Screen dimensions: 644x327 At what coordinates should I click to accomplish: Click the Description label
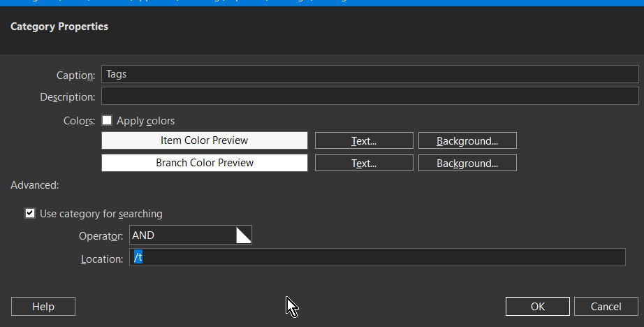pos(67,97)
